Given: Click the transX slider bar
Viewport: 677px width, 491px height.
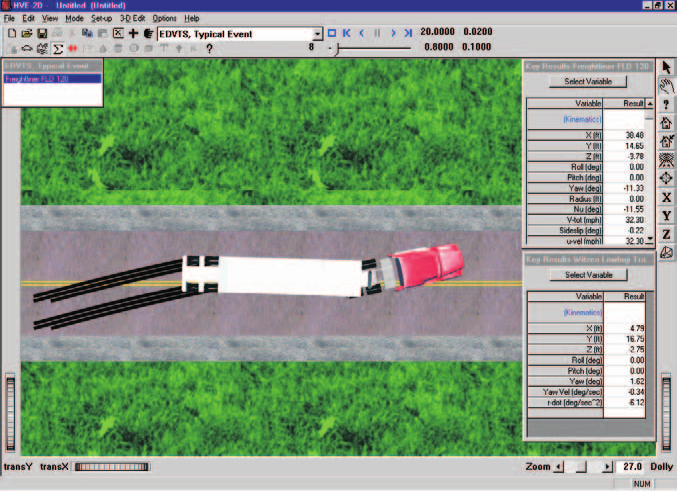Looking at the screenshot, I should tap(112, 467).
